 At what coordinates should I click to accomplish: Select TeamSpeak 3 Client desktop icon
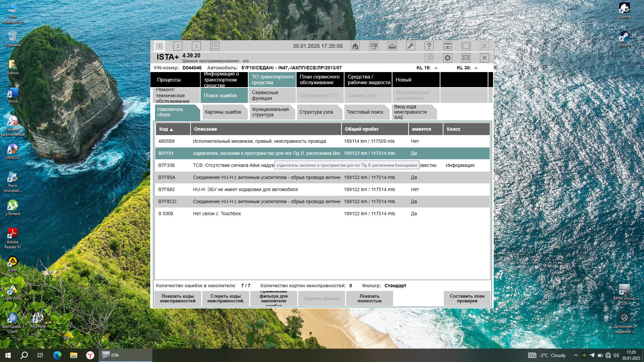pyautogui.click(x=12, y=323)
